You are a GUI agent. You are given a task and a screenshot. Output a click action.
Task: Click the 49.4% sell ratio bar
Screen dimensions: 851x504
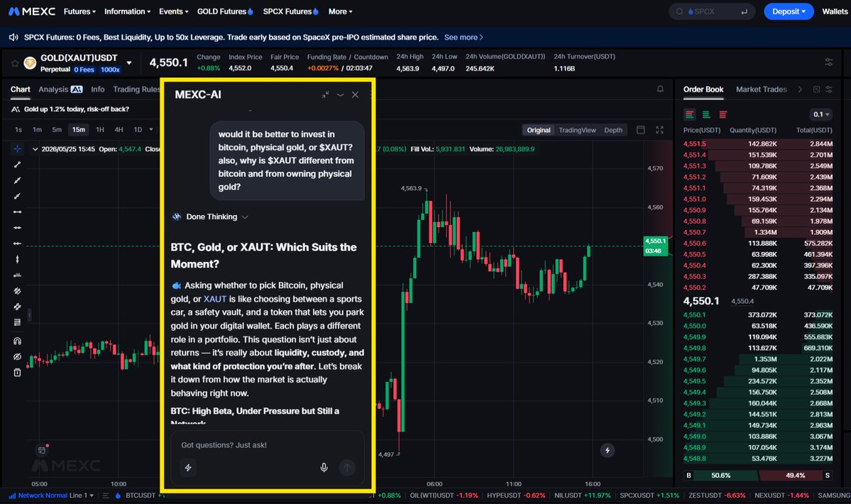791,475
